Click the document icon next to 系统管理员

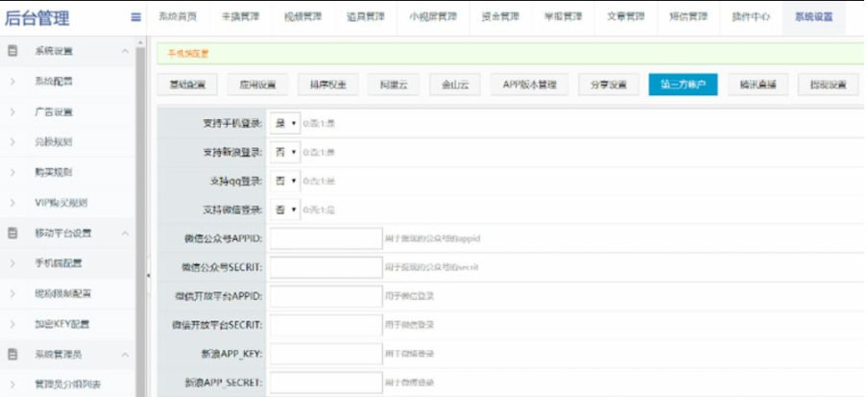click(13, 355)
